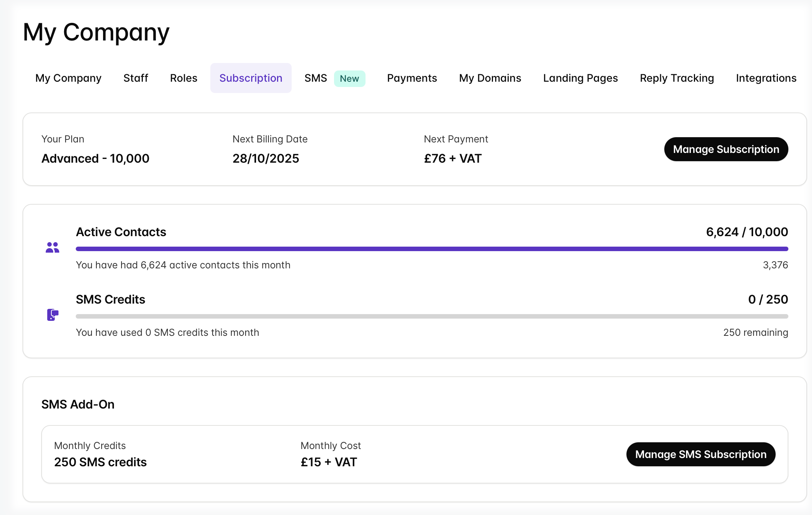Click the New badge beside SMS
This screenshot has height=515, width=812.
(x=349, y=78)
